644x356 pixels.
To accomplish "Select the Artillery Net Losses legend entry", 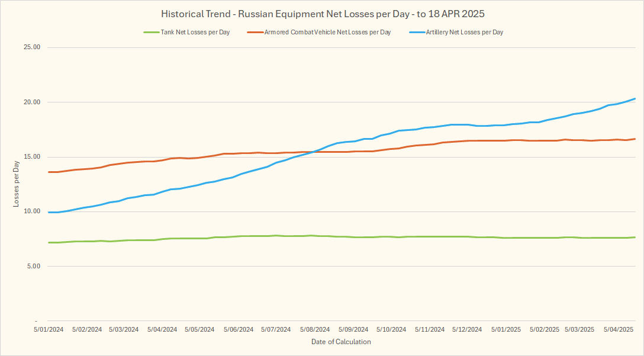I will click(464, 32).
